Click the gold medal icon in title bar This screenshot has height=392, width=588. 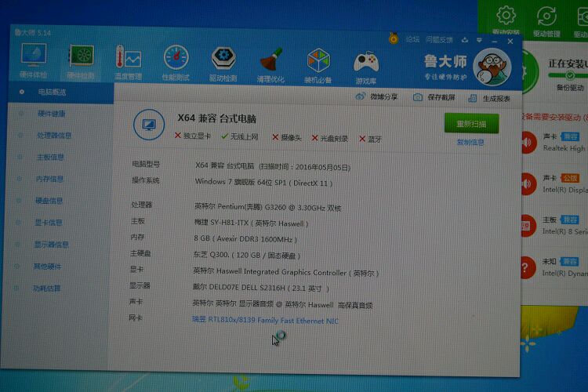click(394, 38)
